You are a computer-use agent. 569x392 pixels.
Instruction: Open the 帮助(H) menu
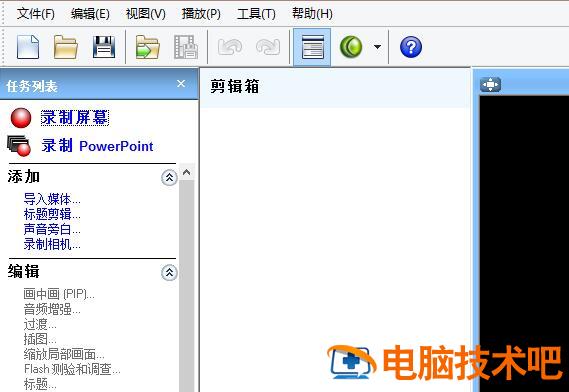click(x=312, y=14)
